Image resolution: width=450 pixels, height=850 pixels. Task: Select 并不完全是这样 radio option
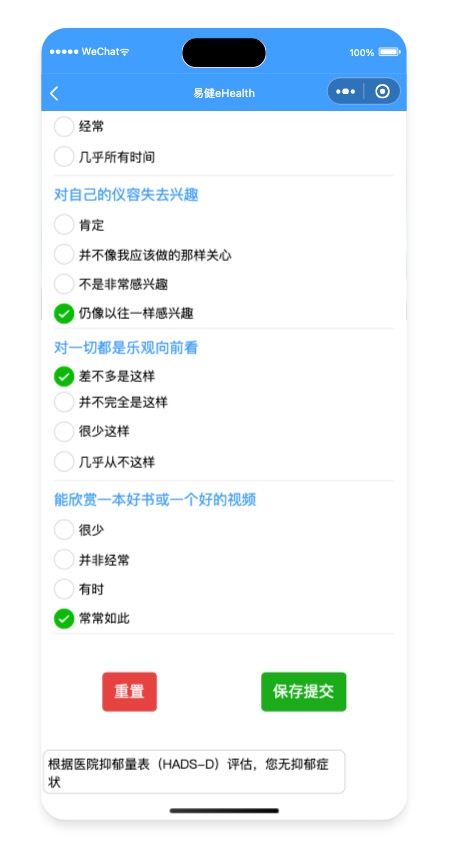(x=111, y=402)
